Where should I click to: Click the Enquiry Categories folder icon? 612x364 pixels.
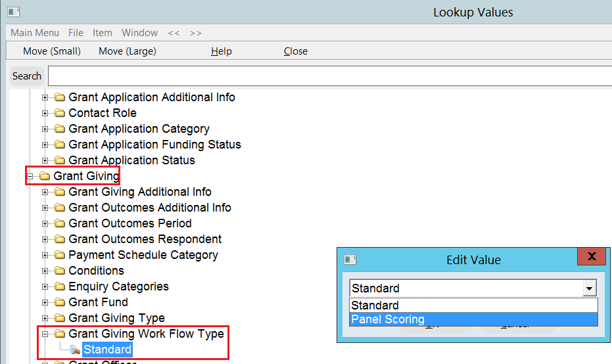[x=60, y=286]
